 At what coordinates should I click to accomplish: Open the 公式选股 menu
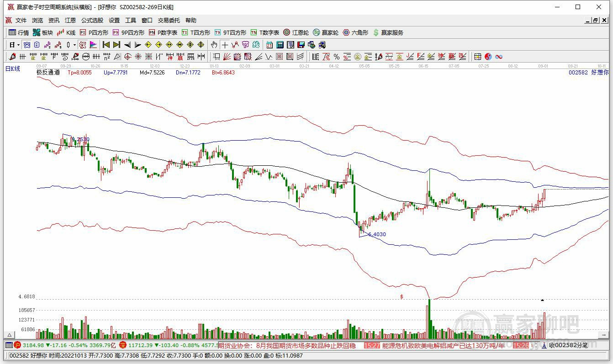pos(92,21)
